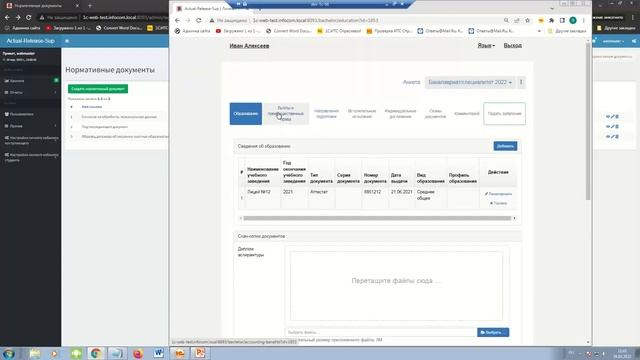Click the front window address bar URL

pyautogui.click(x=315, y=20)
